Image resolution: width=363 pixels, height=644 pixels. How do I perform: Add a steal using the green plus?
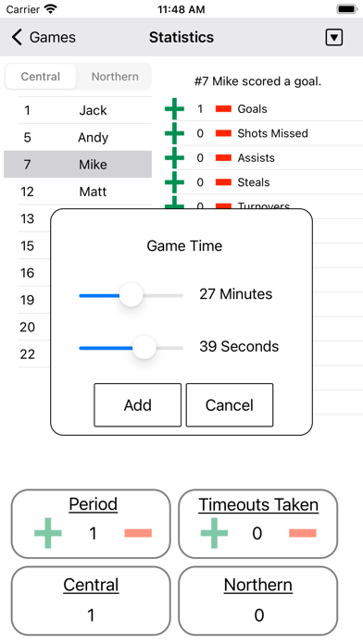tap(174, 182)
